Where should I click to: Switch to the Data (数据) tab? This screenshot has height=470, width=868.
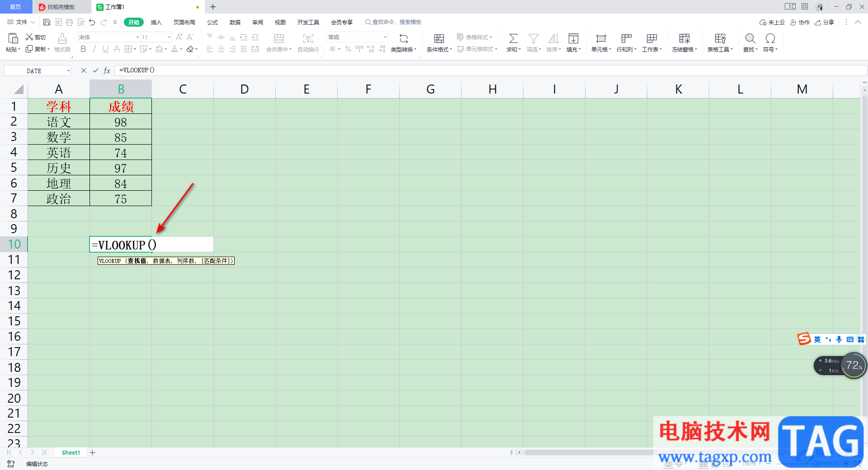pos(235,22)
